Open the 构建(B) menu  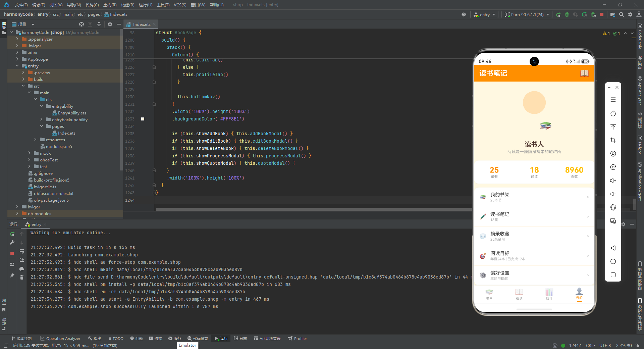(127, 5)
